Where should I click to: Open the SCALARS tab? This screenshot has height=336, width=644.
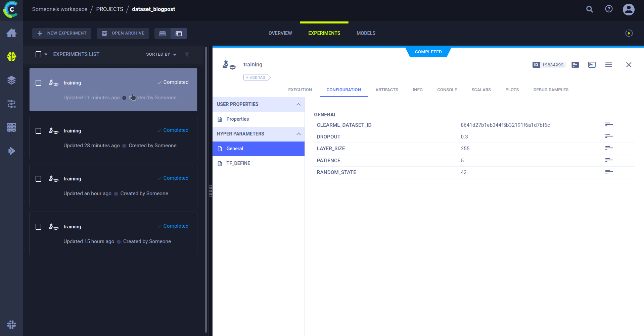(x=481, y=90)
